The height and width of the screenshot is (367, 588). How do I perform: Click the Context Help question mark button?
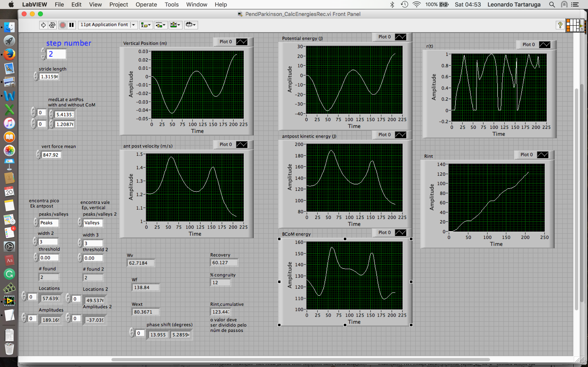[560, 25]
